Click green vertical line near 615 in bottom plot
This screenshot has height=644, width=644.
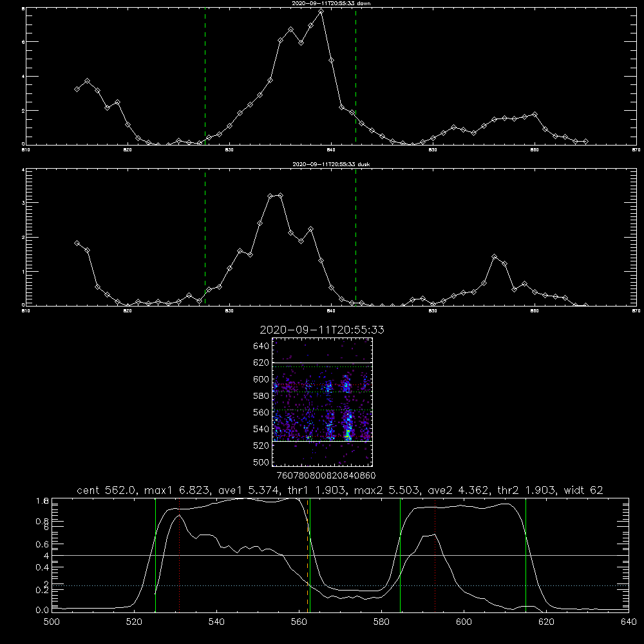526,555
